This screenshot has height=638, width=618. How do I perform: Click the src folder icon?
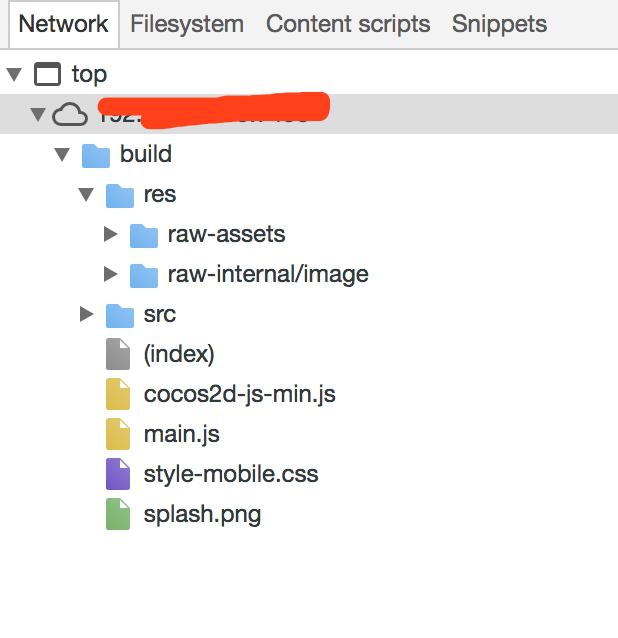point(120,315)
